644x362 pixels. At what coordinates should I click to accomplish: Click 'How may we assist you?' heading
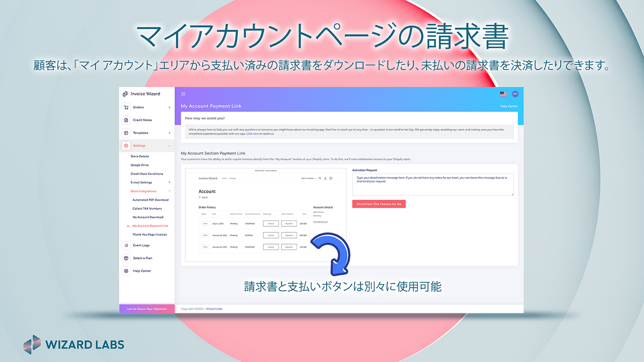coord(205,118)
